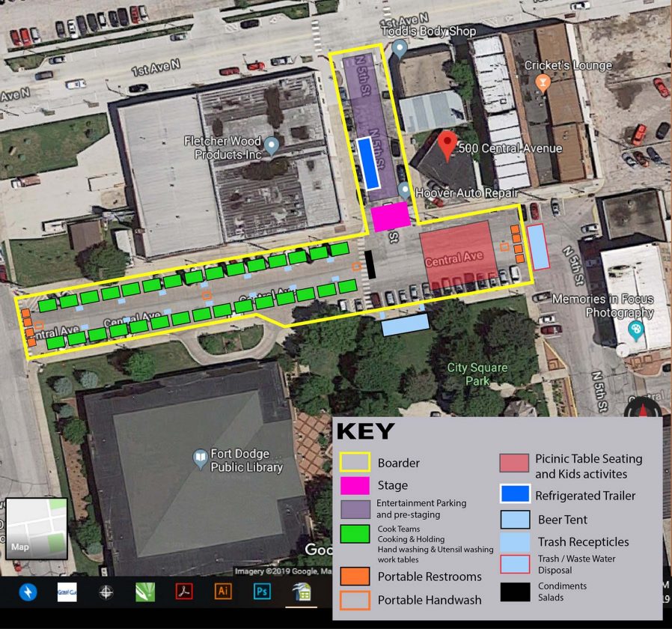
Task: Click the Fletcher Wood Products map pin
Action: tap(271, 146)
